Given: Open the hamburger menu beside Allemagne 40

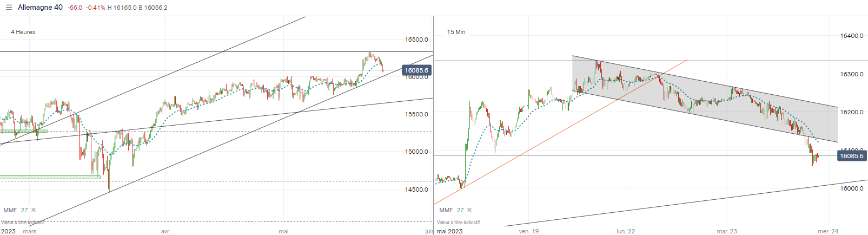Looking at the screenshot, I should point(9,8).
